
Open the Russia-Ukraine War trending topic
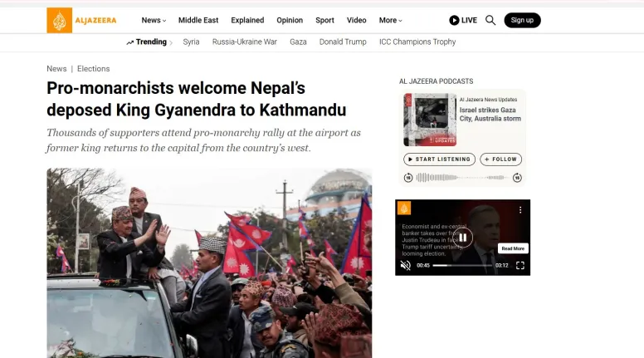(244, 42)
